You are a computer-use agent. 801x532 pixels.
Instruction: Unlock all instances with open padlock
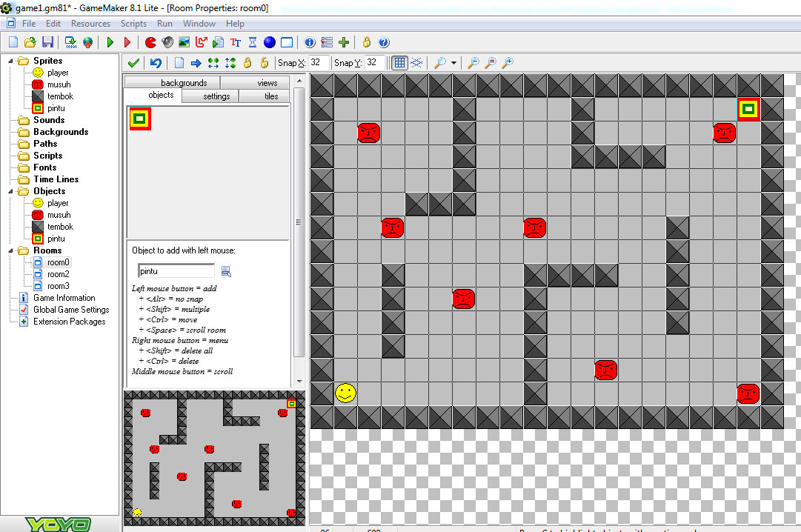point(264,63)
